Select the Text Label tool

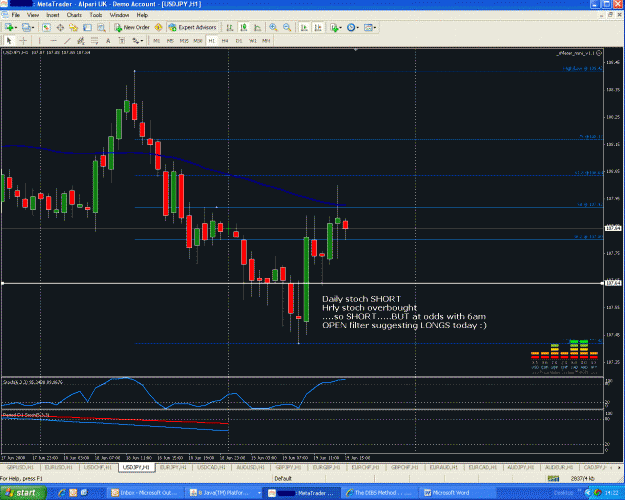[x=122, y=41]
